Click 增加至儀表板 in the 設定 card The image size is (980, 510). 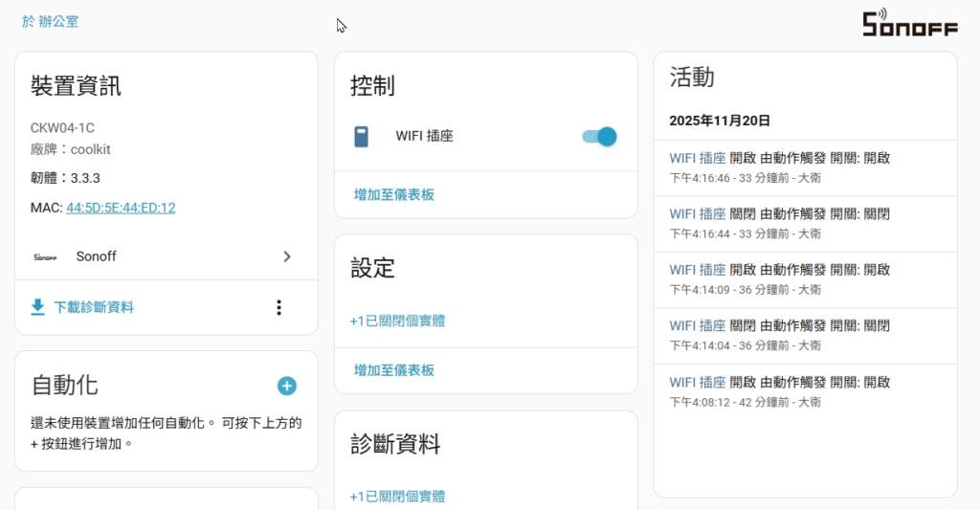pos(394,370)
